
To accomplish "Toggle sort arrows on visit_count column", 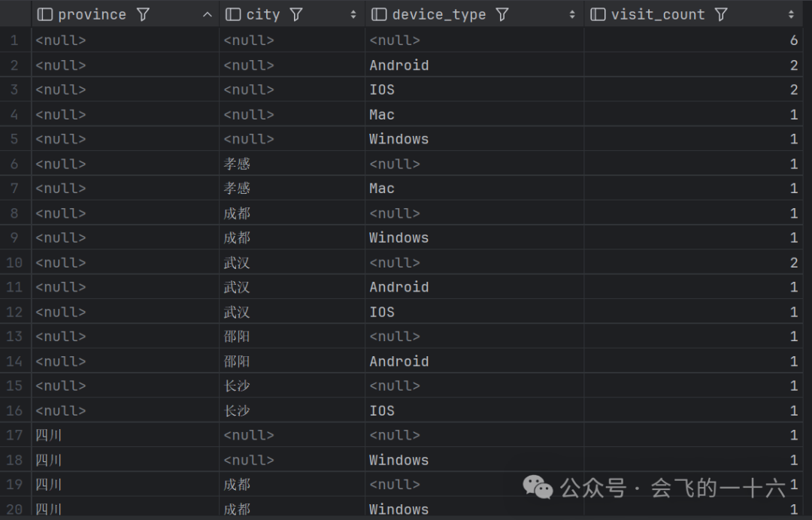I will click(x=791, y=14).
